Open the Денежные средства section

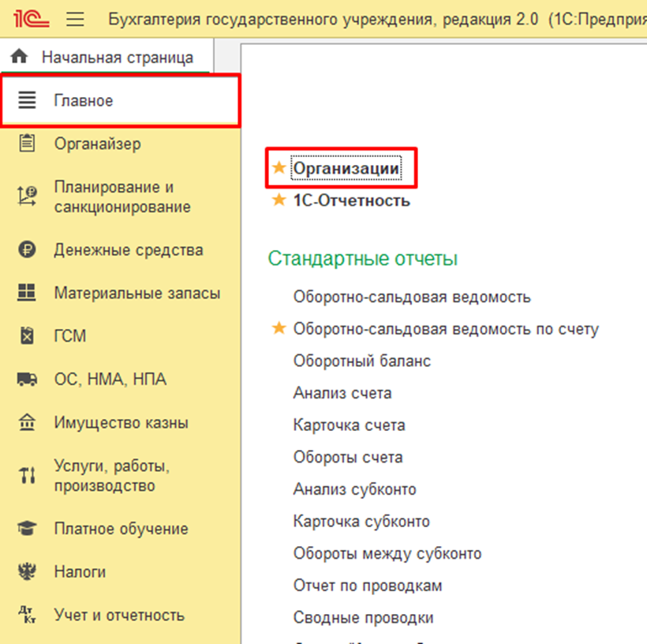coord(120,249)
